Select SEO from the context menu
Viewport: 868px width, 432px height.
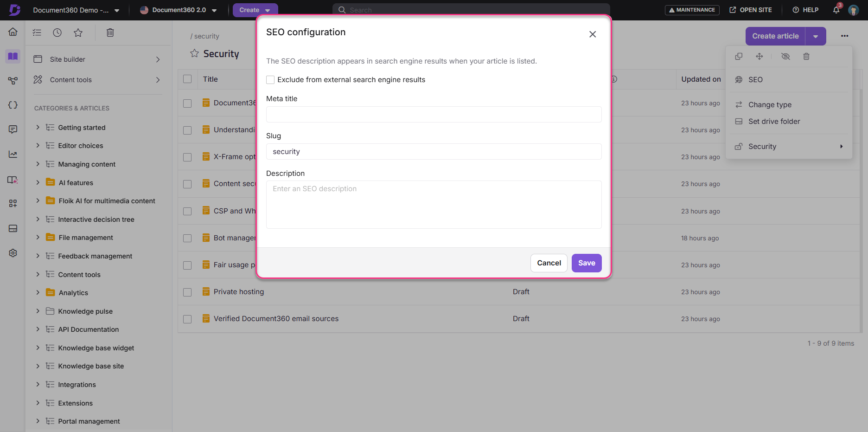click(755, 79)
